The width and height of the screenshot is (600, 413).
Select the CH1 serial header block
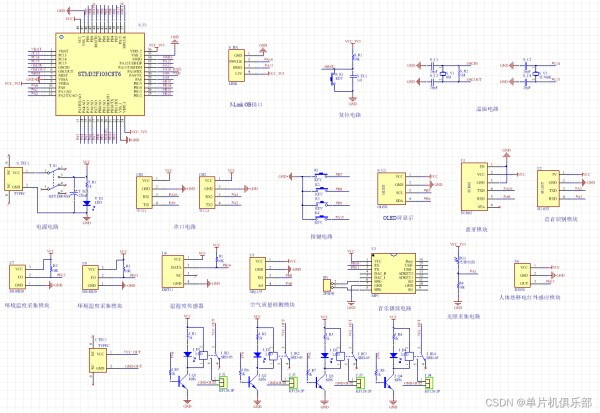coord(144,193)
